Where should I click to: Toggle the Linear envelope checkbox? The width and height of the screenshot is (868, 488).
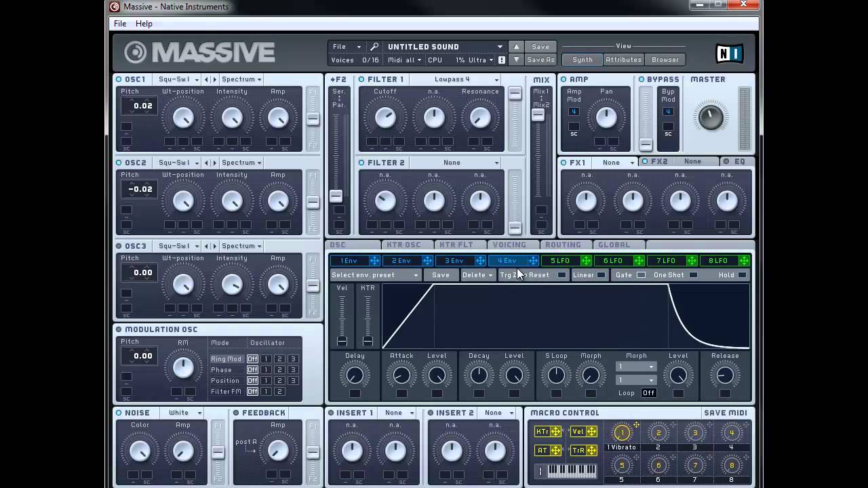pos(601,275)
